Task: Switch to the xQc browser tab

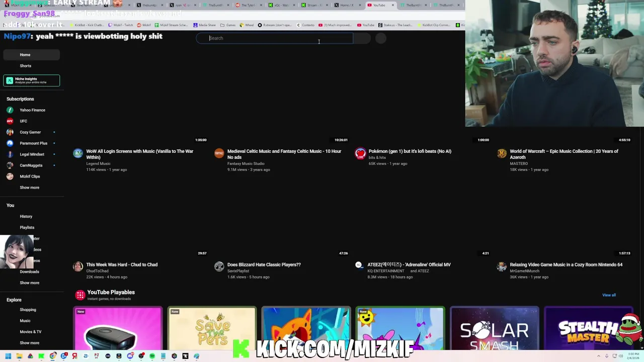Action: (x=281, y=5)
